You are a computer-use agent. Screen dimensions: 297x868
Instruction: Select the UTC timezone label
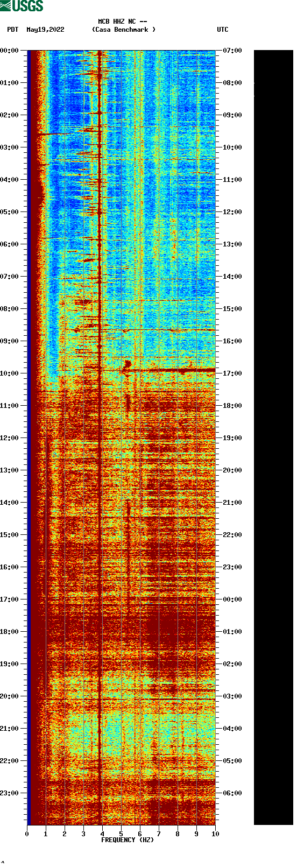[223, 30]
